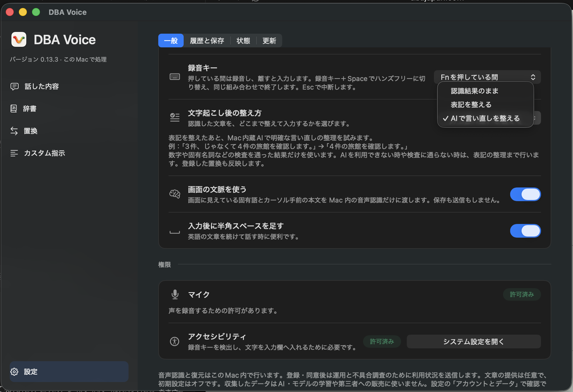
Task: Switch to the 更新 tab
Action: click(x=269, y=41)
